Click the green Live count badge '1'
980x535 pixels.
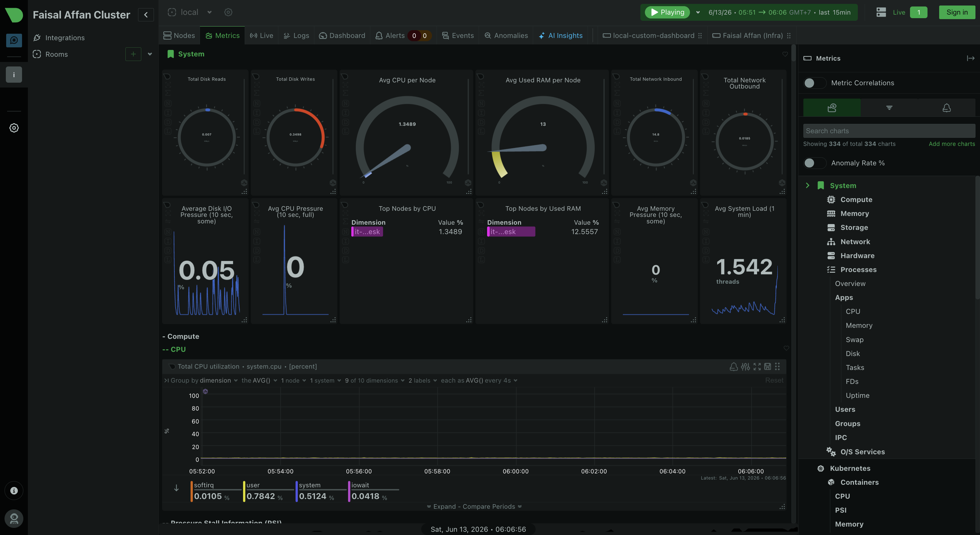point(918,12)
